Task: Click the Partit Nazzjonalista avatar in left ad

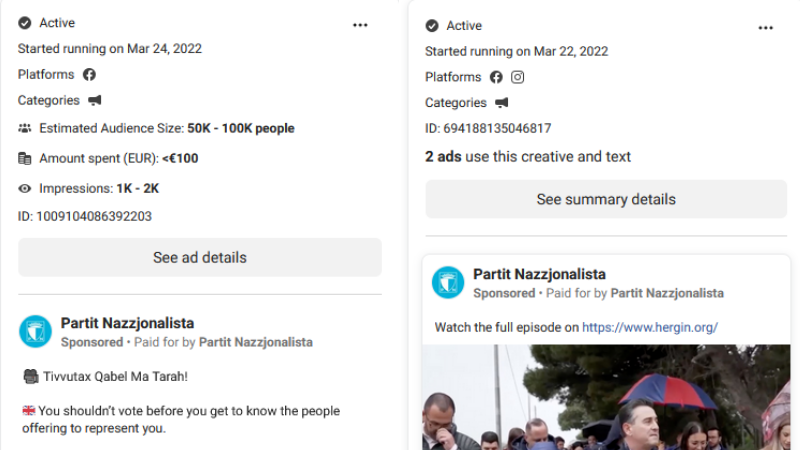Action: coord(36,331)
